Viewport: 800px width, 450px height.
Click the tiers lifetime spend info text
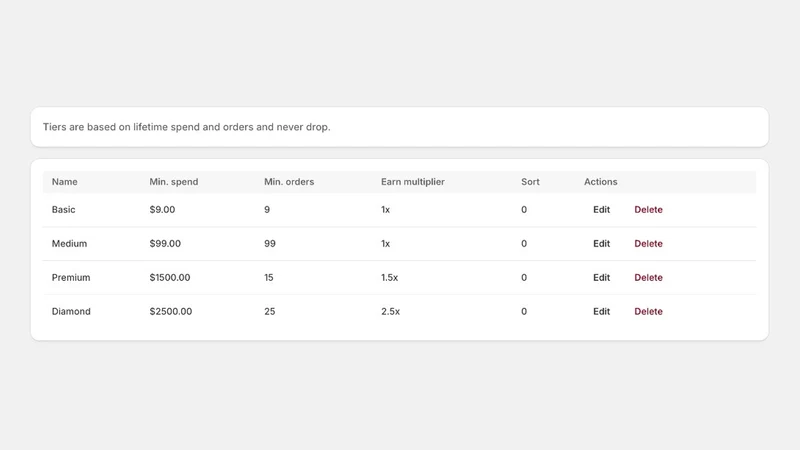[186, 127]
